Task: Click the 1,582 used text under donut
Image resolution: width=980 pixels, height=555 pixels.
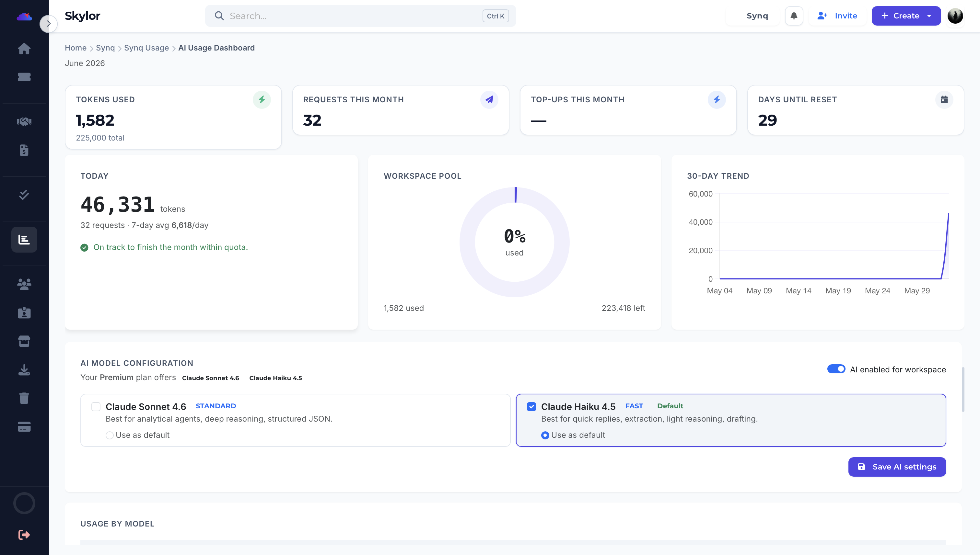Action: pyautogui.click(x=403, y=308)
